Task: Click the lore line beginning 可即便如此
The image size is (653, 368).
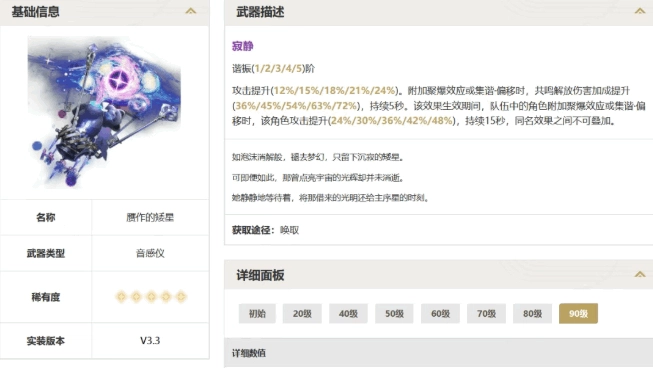Action: pos(318,178)
